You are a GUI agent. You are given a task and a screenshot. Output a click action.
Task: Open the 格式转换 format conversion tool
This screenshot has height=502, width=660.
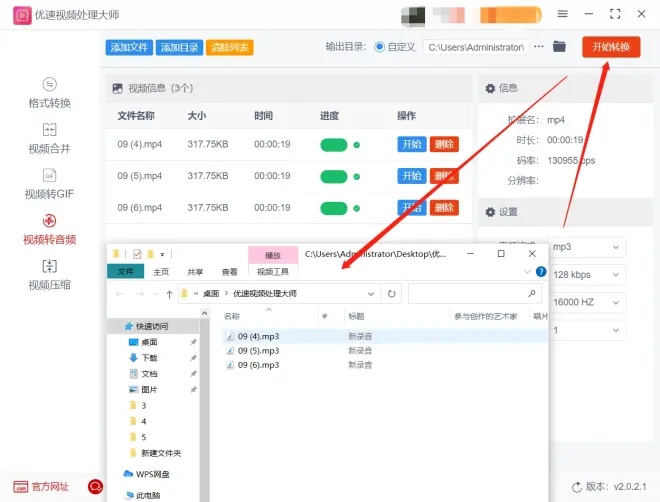(x=49, y=93)
